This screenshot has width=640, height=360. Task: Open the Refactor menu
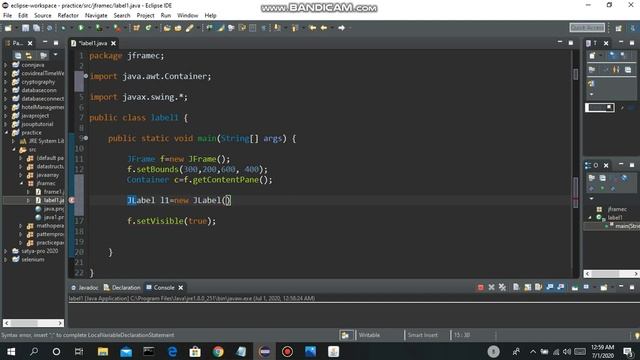(68, 16)
